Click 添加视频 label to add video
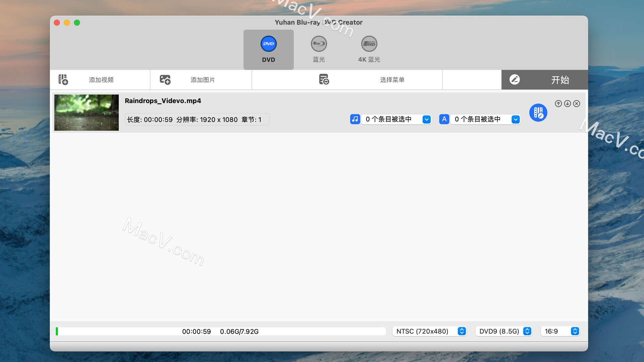 [x=101, y=80]
